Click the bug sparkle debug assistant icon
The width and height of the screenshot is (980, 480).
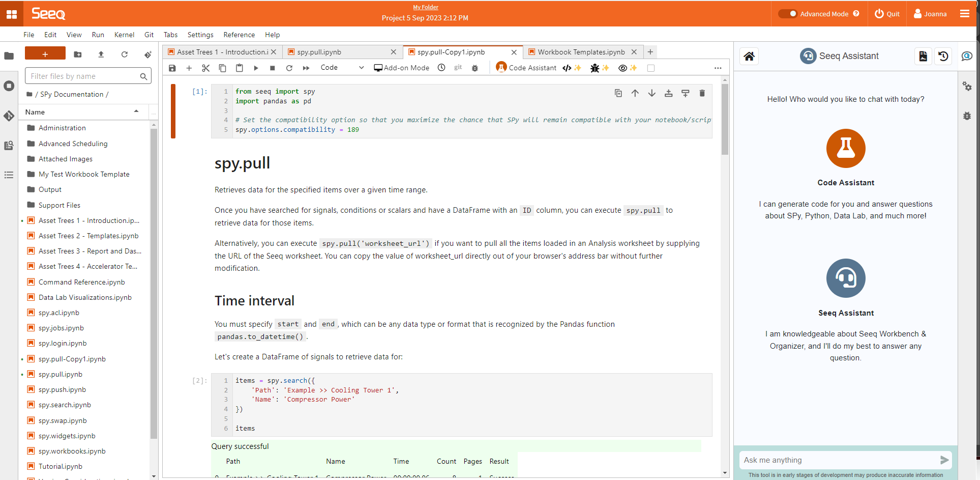(x=599, y=68)
